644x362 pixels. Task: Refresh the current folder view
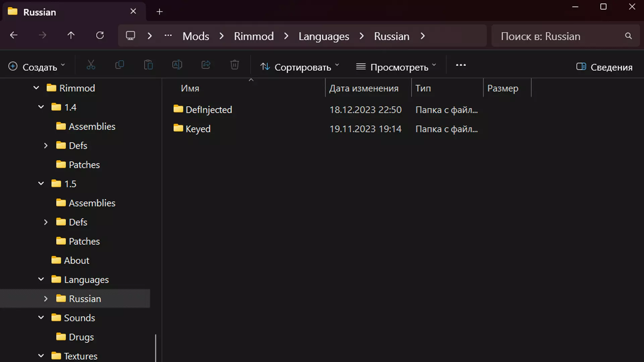tap(100, 36)
